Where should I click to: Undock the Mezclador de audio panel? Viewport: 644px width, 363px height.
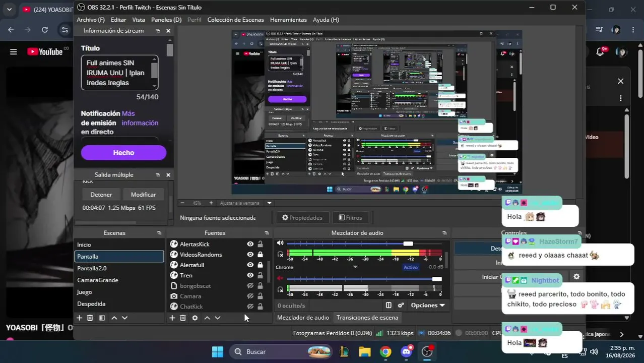[x=444, y=233]
